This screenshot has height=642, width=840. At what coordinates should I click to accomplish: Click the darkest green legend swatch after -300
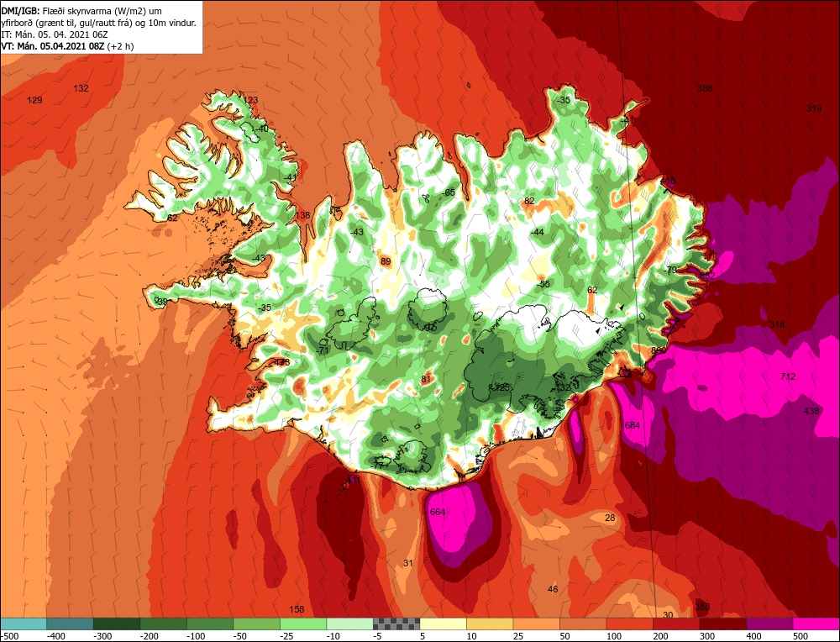(117, 624)
